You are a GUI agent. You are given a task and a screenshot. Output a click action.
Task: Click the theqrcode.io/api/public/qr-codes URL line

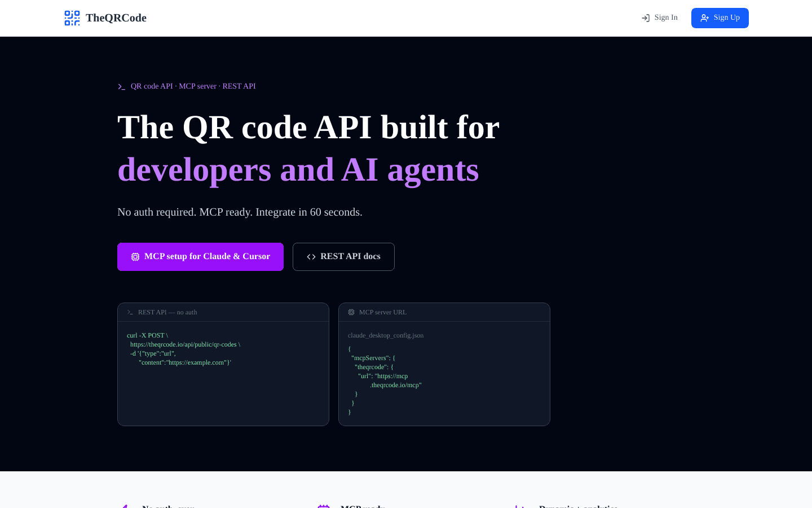click(185, 344)
